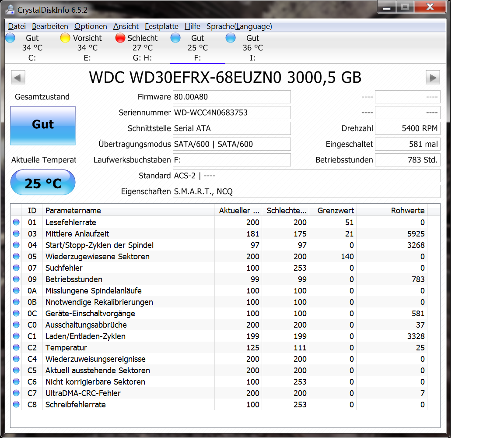Screen dimensions: 504x438
Task: Click the Drehzahl field 5400 RPM
Action: coord(408,128)
